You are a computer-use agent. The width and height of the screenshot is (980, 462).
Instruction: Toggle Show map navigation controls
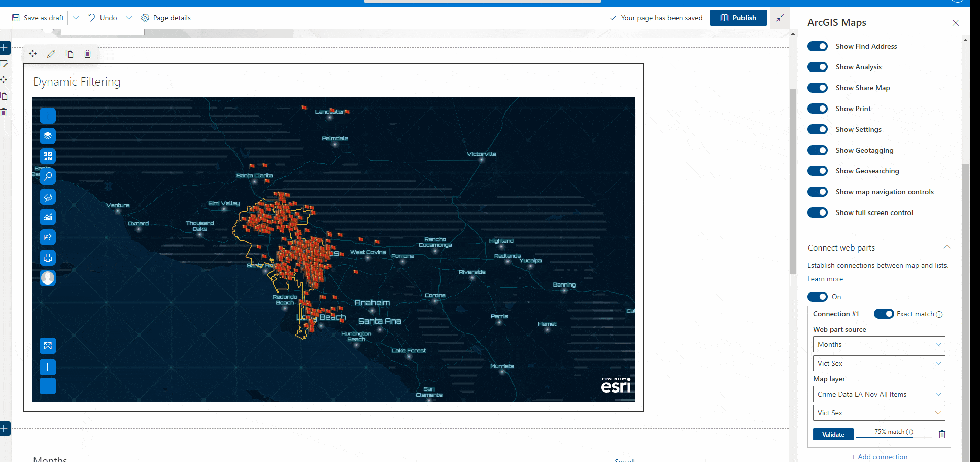point(818,192)
